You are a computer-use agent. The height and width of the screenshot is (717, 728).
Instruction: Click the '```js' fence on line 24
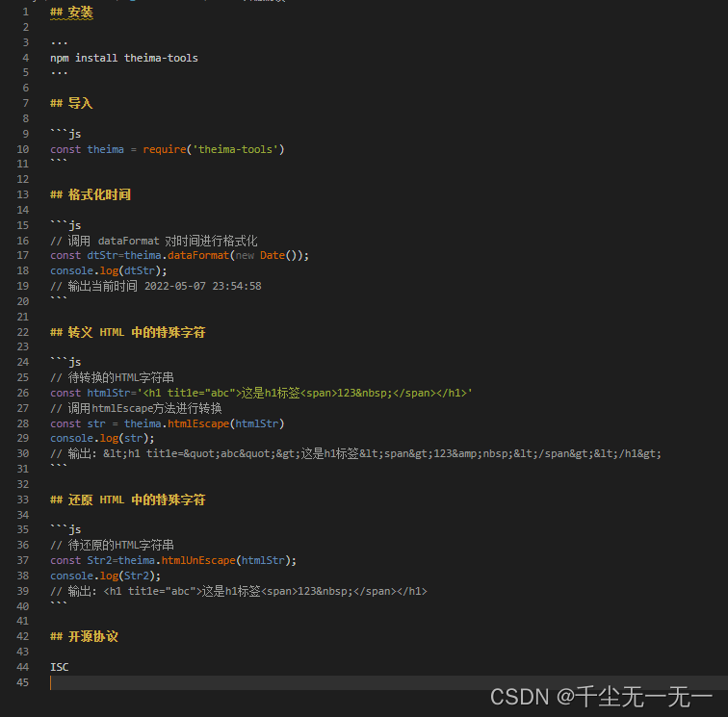(65, 362)
